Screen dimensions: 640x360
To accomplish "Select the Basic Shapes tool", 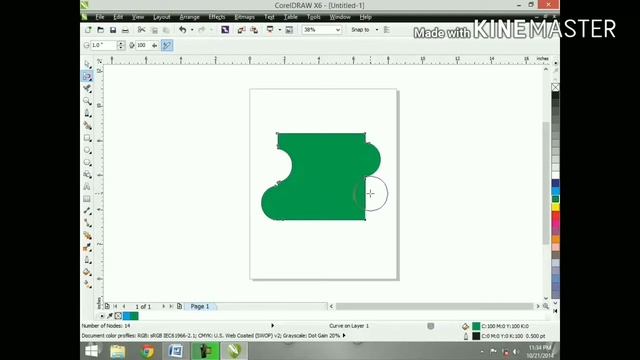I will tap(87, 175).
